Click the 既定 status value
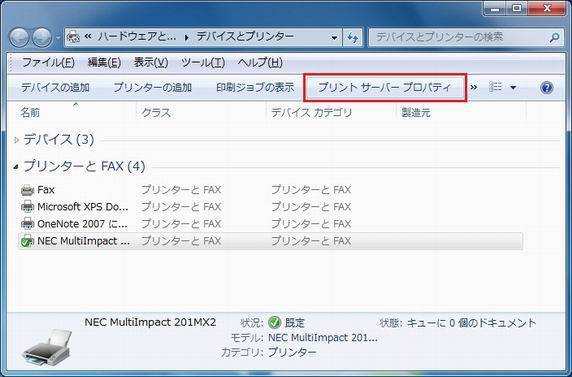This screenshot has height=377, width=572. coord(294,323)
